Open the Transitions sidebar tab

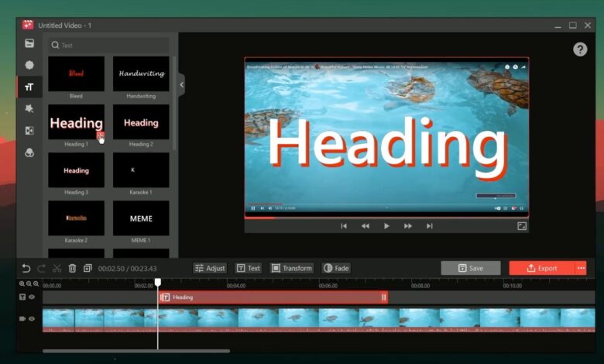tap(29, 131)
